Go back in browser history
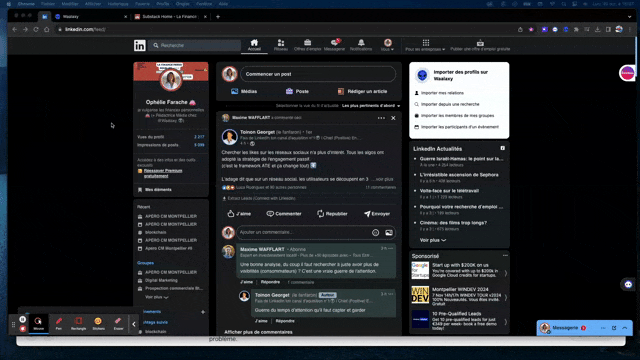This screenshot has width=640, height=360. (x=15, y=29)
